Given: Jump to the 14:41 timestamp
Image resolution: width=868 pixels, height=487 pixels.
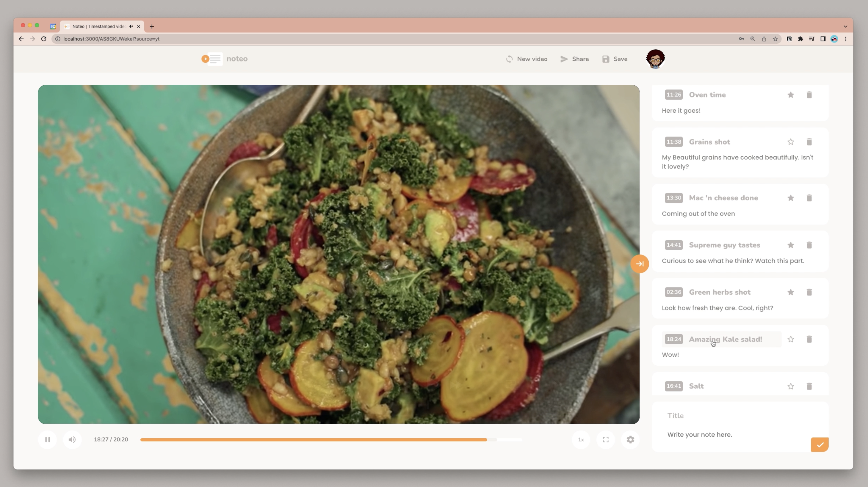Looking at the screenshot, I should click(673, 245).
